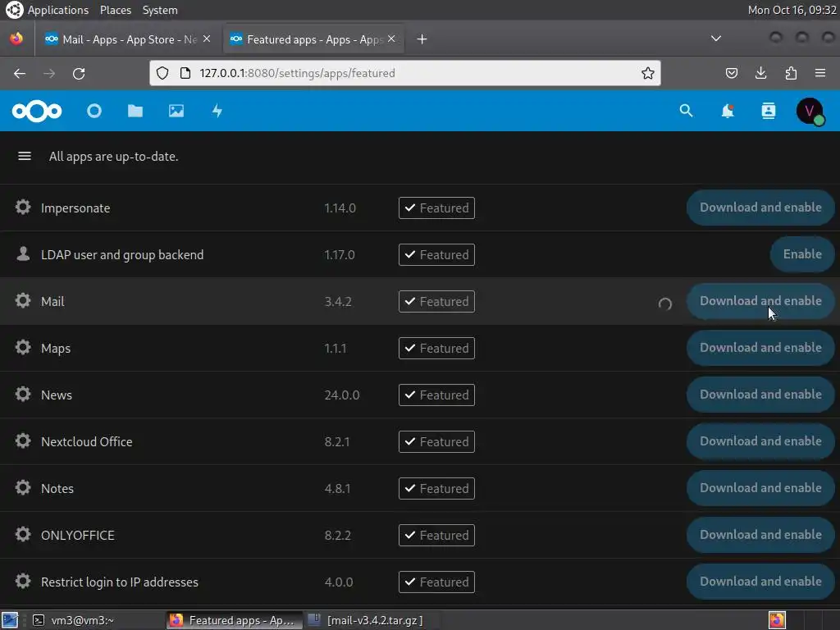Open the Applications menu
Image resolution: width=840 pixels, height=630 pixels.
pyautogui.click(x=58, y=10)
